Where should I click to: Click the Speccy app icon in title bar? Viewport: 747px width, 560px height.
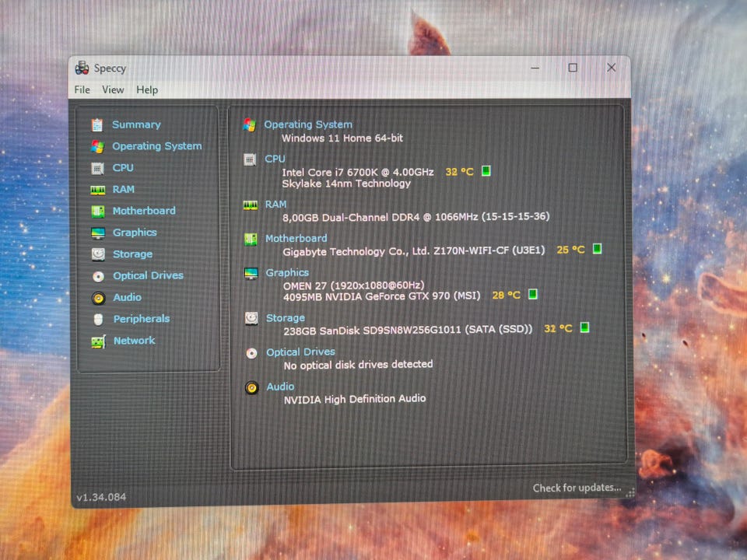(82, 68)
